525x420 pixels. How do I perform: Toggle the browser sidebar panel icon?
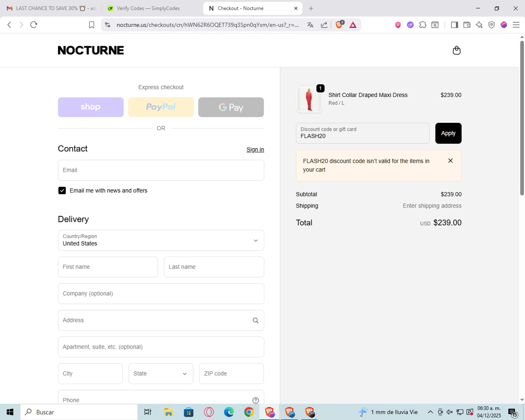tap(454, 25)
